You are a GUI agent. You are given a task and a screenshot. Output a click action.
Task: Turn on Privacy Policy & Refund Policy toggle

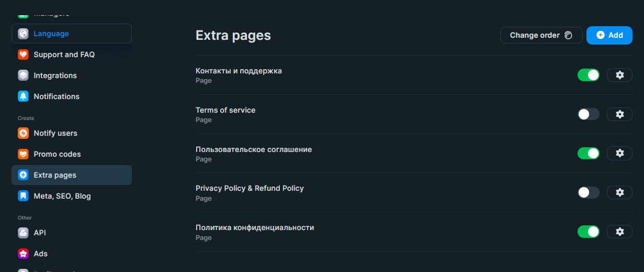click(588, 192)
